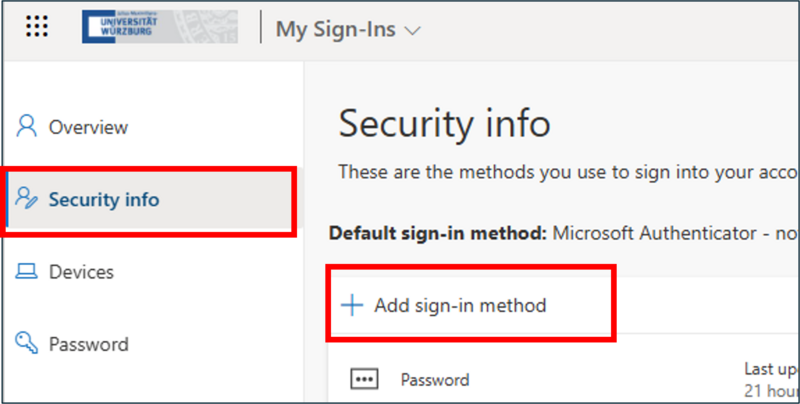
Task: Click the Password method dots icon
Action: click(x=363, y=379)
